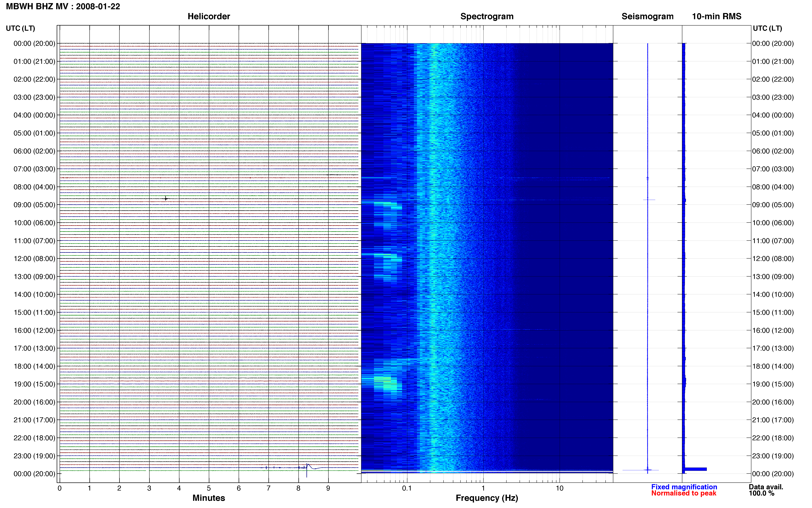The height and width of the screenshot is (508, 812).
Task: Click right time label '10:00 (06:00)'
Action: click(x=773, y=223)
